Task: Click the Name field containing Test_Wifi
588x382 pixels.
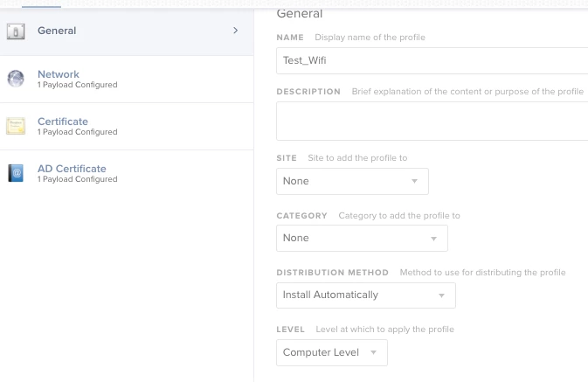Action: click(432, 61)
